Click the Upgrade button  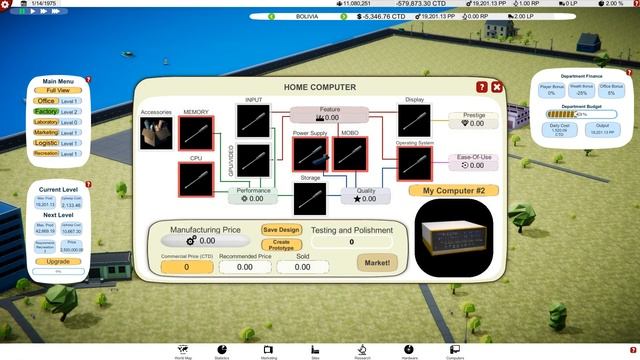click(x=58, y=261)
